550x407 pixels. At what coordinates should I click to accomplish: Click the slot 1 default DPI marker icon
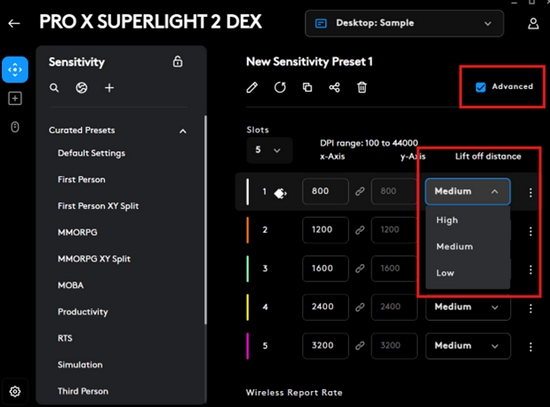click(280, 193)
